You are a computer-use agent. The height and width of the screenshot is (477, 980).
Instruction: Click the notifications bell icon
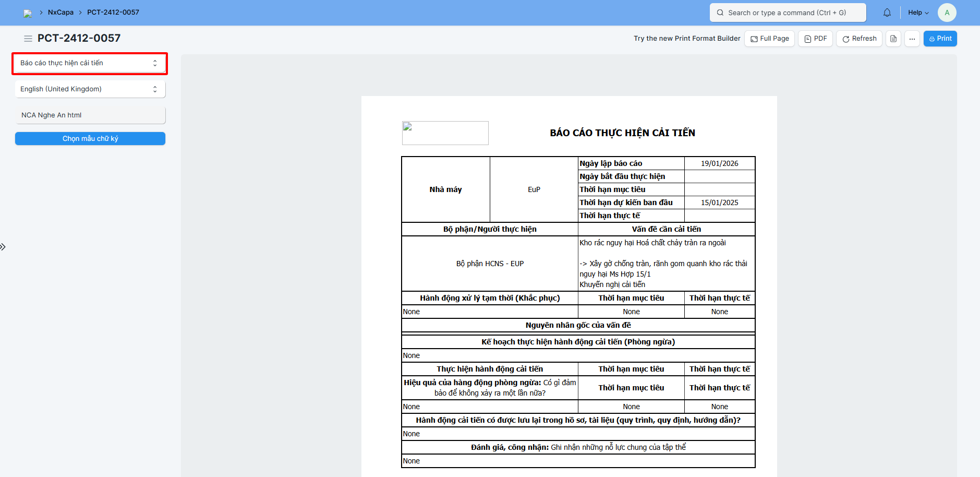point(887,13)
